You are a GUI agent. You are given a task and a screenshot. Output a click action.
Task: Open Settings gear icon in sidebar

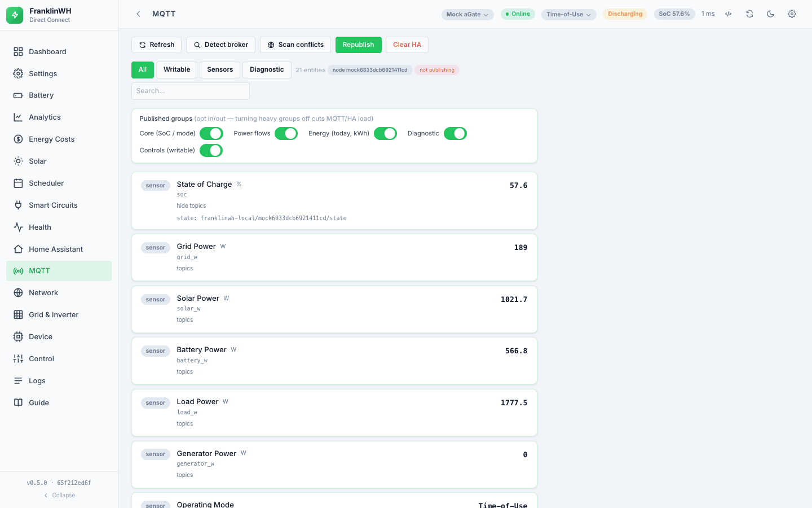(x=18, y=74)
